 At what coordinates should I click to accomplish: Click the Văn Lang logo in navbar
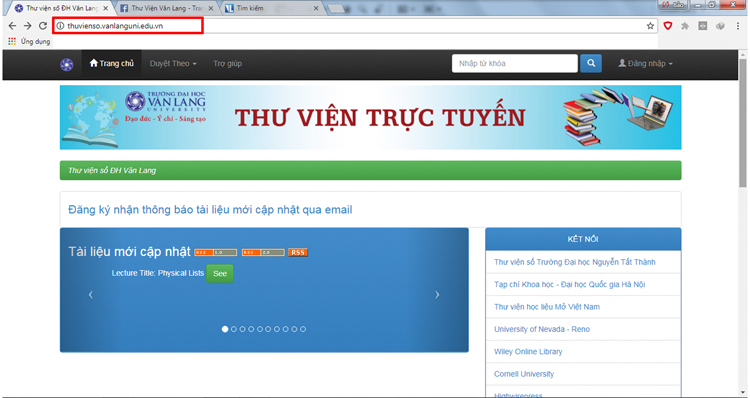(67, 65)
